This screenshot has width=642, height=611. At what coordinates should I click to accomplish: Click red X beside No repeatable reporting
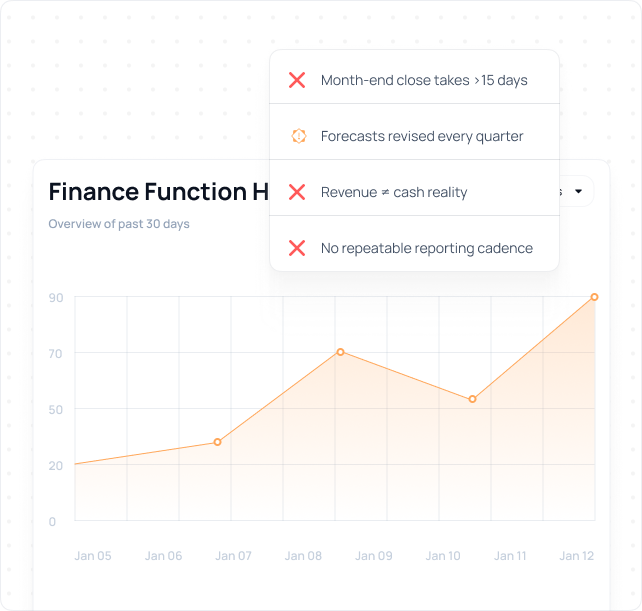click(x=297, y=248)
